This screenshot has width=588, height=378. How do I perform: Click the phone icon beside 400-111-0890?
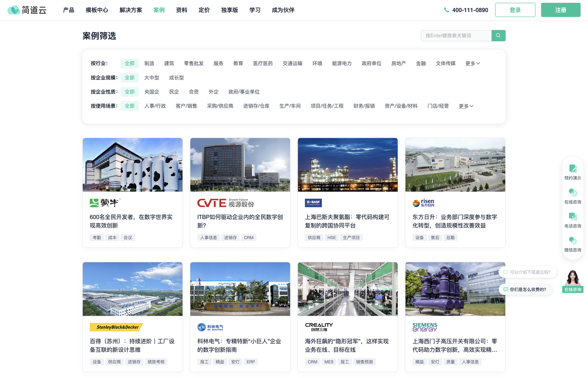(446, 10)
